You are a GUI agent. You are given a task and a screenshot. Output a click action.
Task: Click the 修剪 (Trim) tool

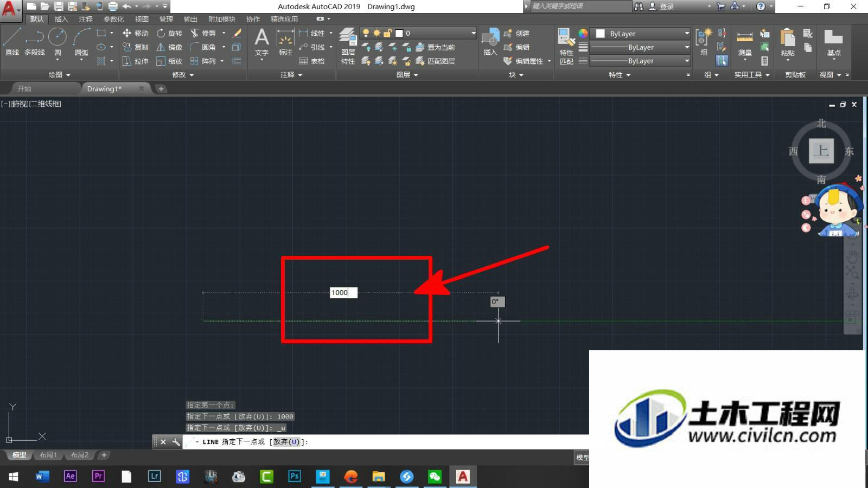coord(203,33)
